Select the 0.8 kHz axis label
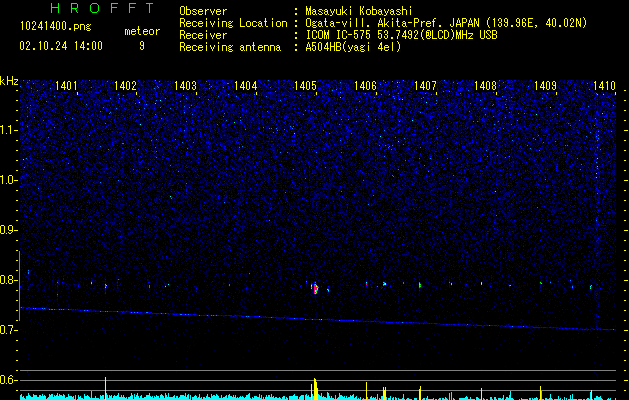 (x=9, y=279)
